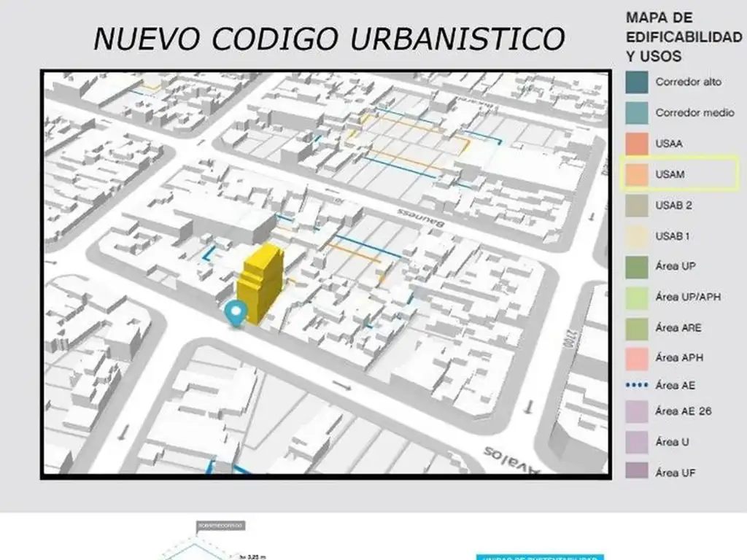Select the USAA orange legend swatch
The width and height of the screenshot is (747, 560).
[635, 144]
